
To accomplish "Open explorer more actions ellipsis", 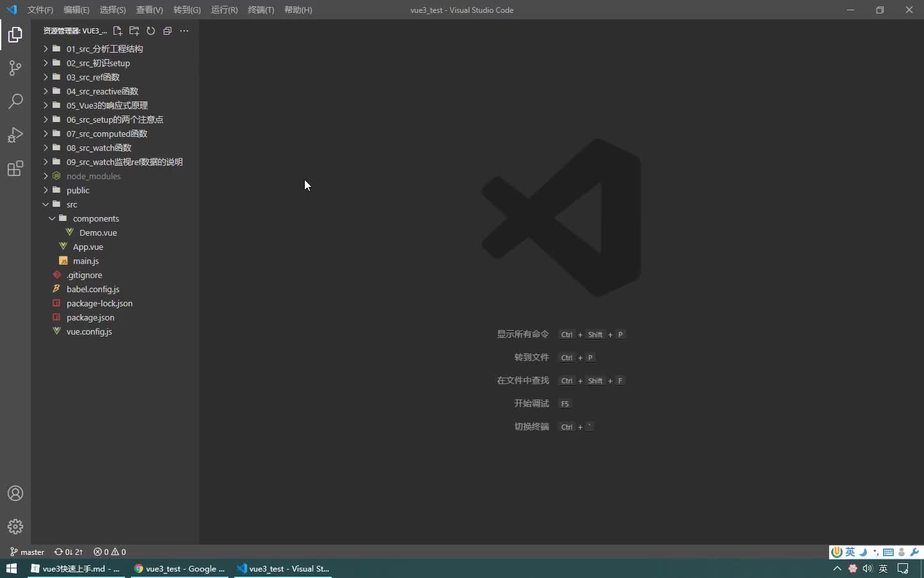I will [x=184, y=31].
